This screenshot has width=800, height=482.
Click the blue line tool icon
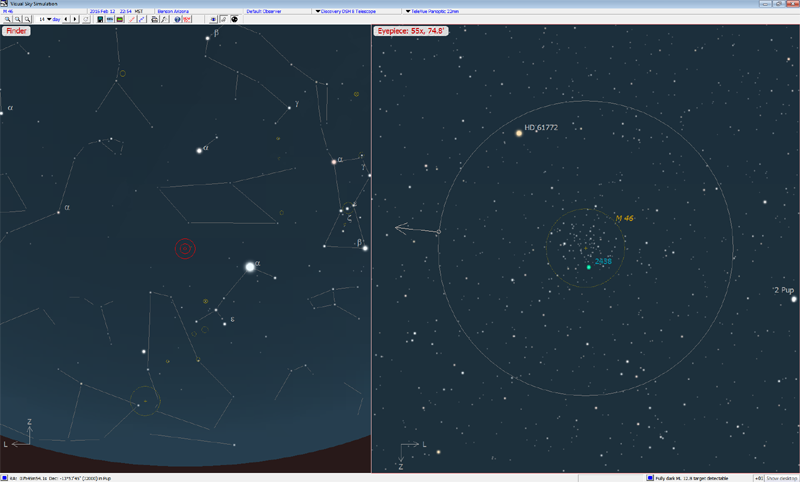(x=142, y=19)
